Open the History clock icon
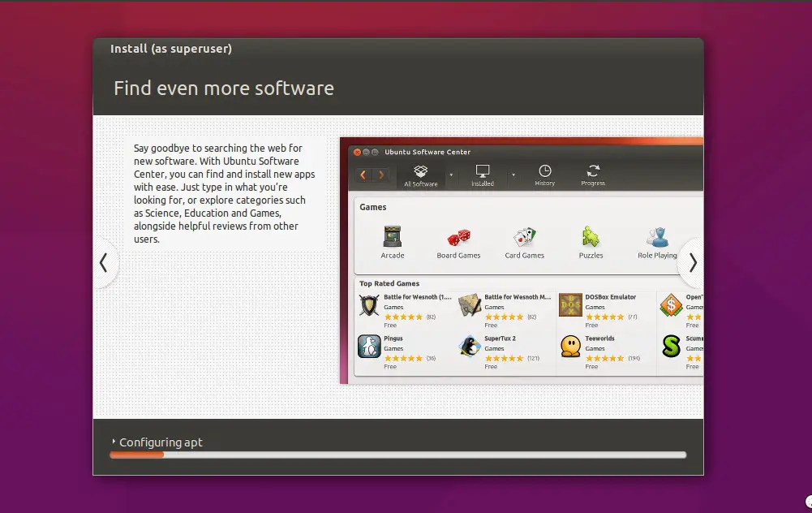Image resolution: width=812 pixels, height=513 pixels. pos(545,171)
